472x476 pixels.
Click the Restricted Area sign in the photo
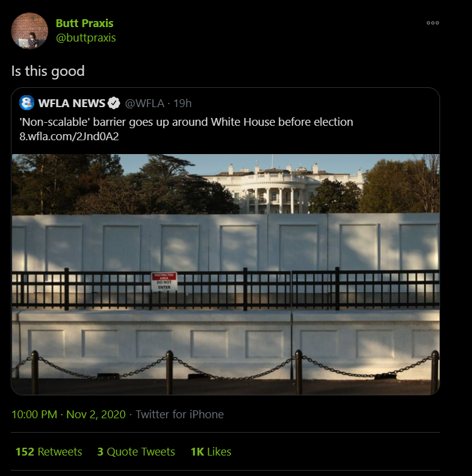[x=164, y=281]
